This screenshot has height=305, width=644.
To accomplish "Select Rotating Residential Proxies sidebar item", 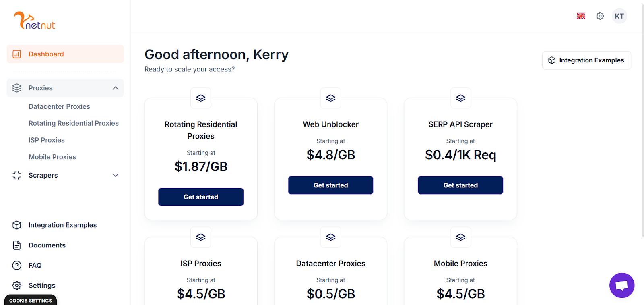I will (x=74, y=123).
